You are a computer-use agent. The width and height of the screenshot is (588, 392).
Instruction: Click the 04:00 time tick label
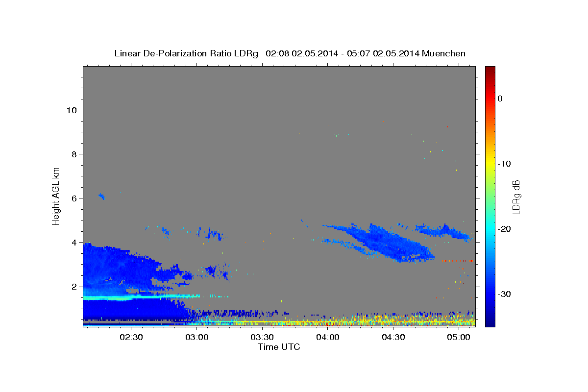click(x=328, y=338)
